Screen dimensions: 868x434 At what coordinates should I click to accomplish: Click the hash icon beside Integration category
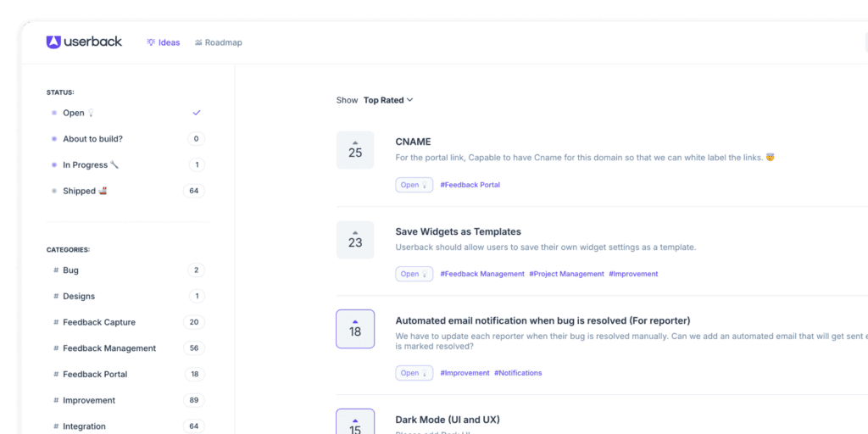(56, 426)
